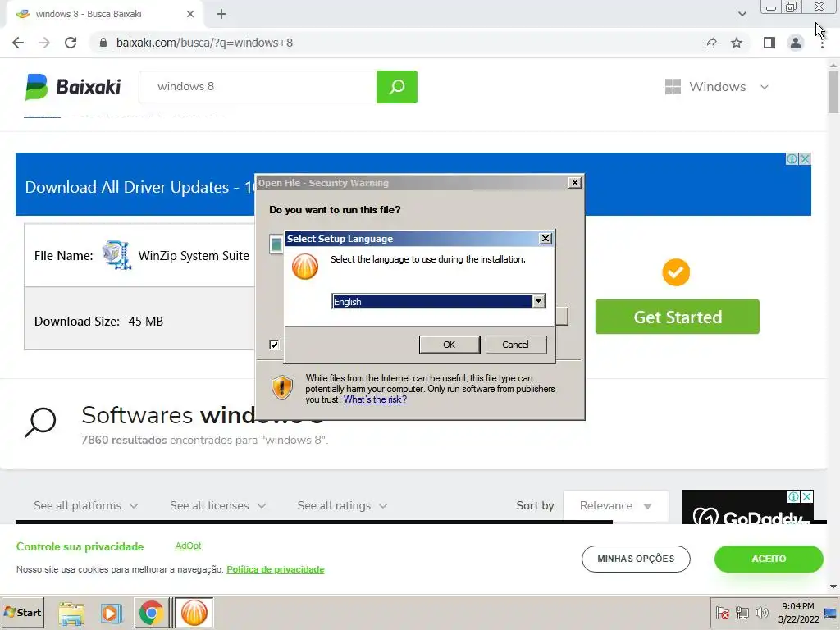Share this page icon in address bar

(x=710, y=43)
